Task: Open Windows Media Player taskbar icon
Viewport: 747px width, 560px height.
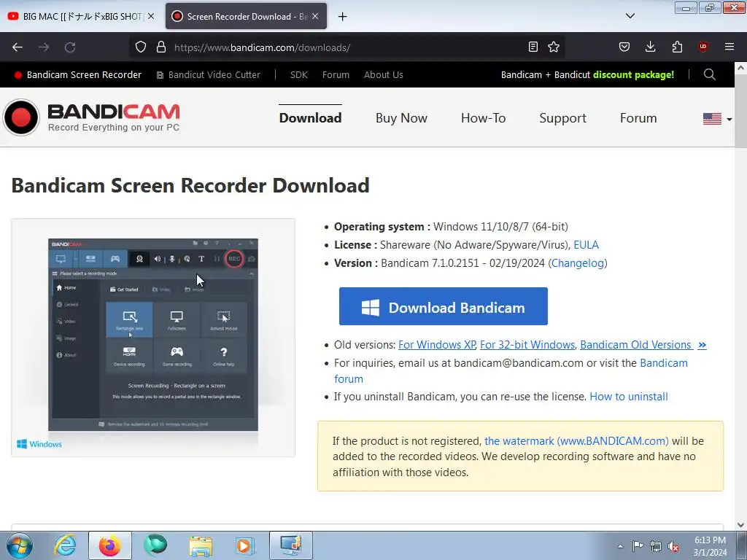Action: [245, 545]
